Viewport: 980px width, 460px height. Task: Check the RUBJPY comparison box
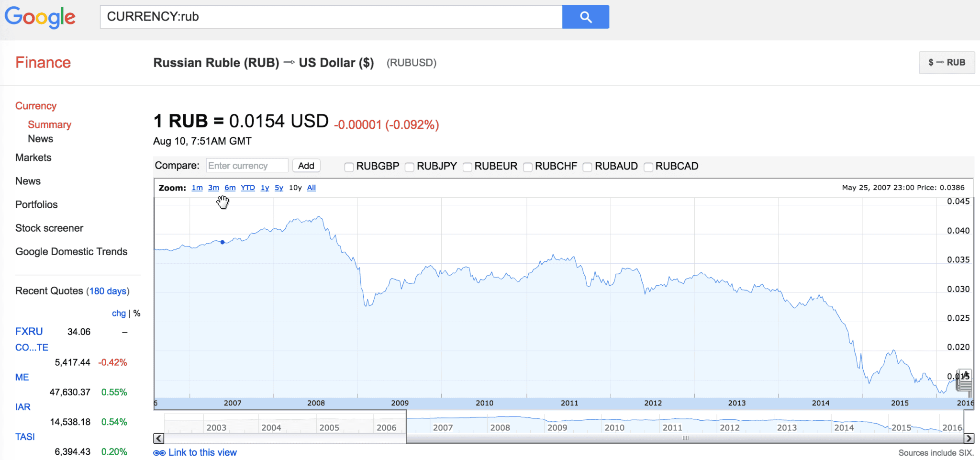click(409, 167)
